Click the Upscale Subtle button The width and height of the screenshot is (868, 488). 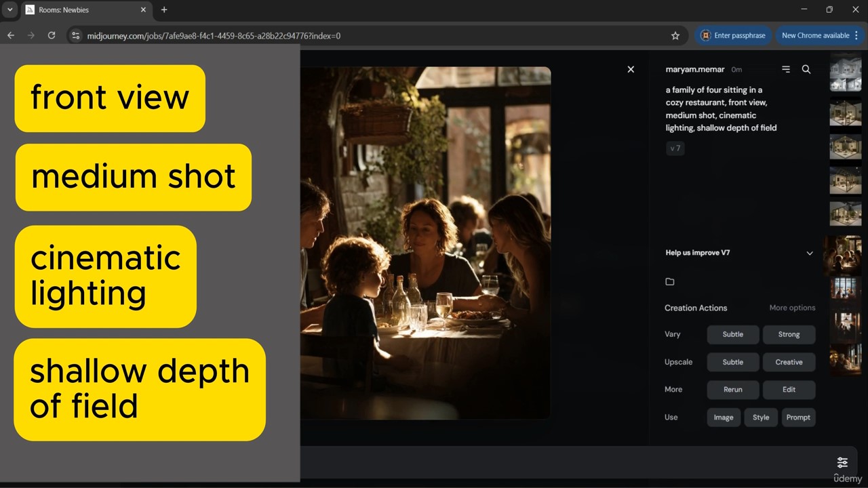tap(733, 362)
